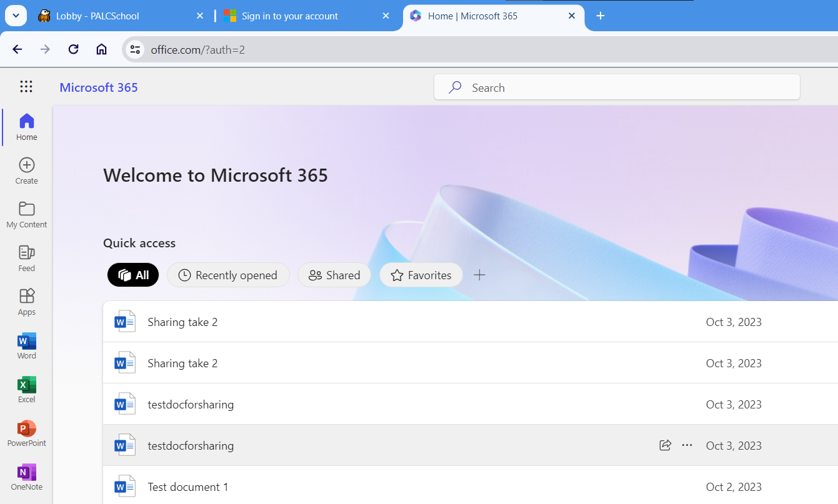Screen dimensions: 838x504
Task: Open Feed in the sidebar
Action: [x=27, y=259]
